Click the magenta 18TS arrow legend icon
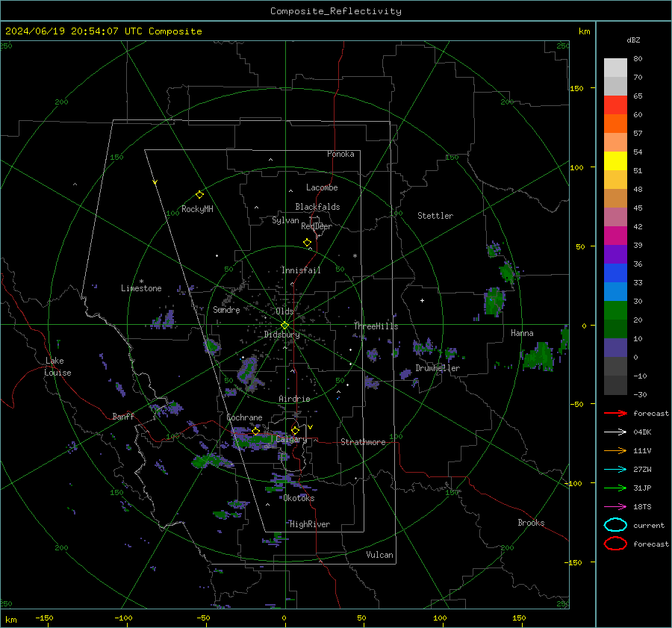Image resolution: width=672 pixels, height=628 pixels. click(x=615, y=507)
